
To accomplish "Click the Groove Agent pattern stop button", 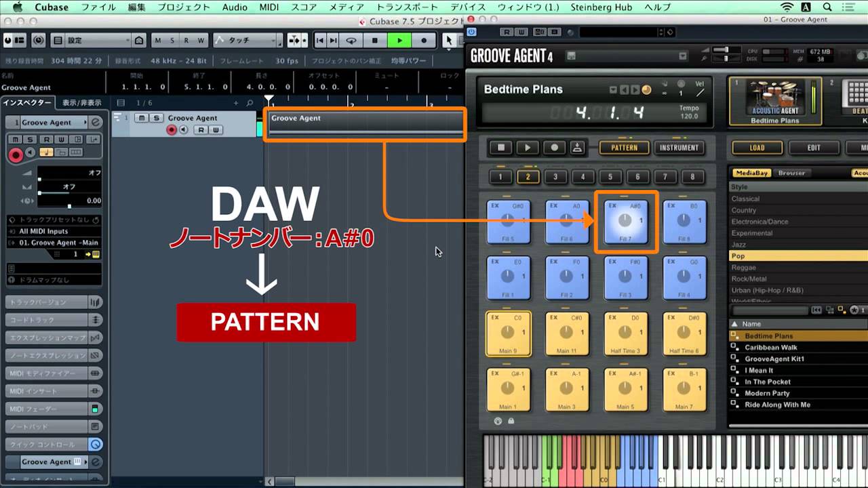I will 501,147.
